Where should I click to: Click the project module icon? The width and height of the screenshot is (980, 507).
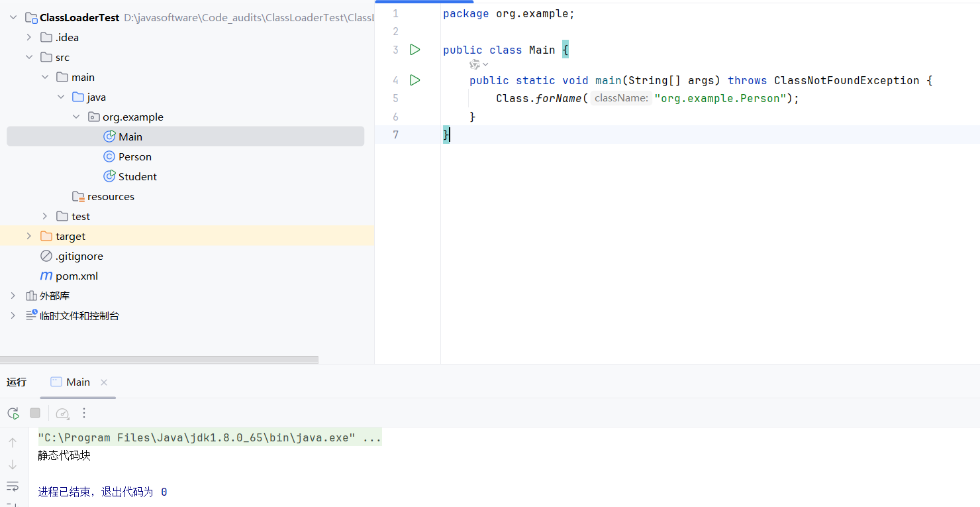pyautogui.click(x=31, y=17)
